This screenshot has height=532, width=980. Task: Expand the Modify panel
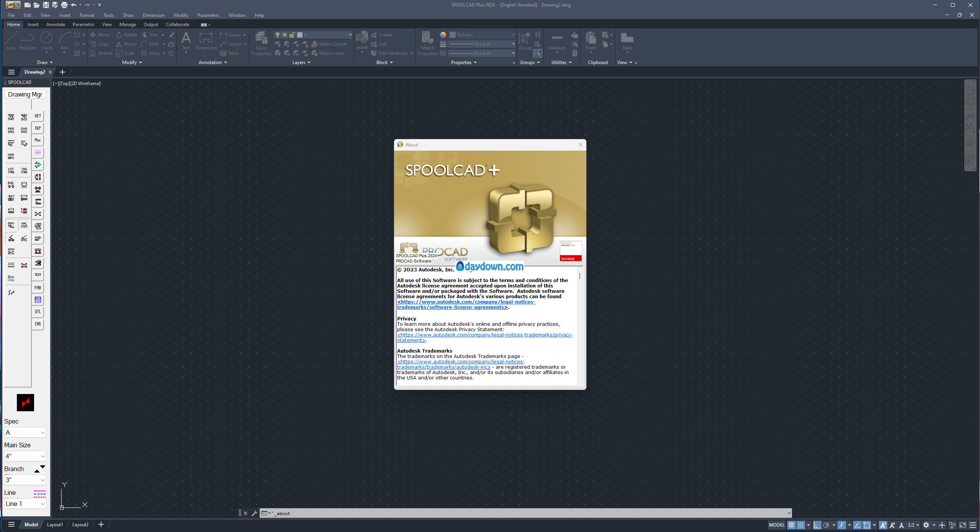pos(132,62)
